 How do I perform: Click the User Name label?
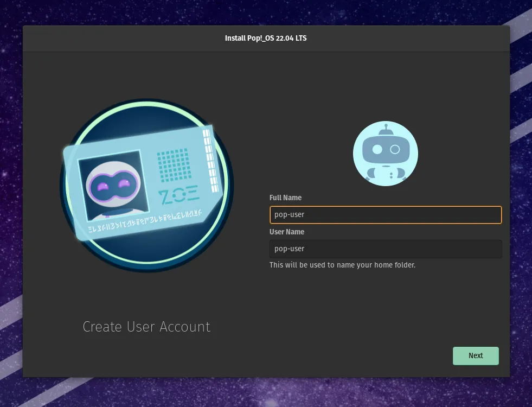click(x=287, y=232)
